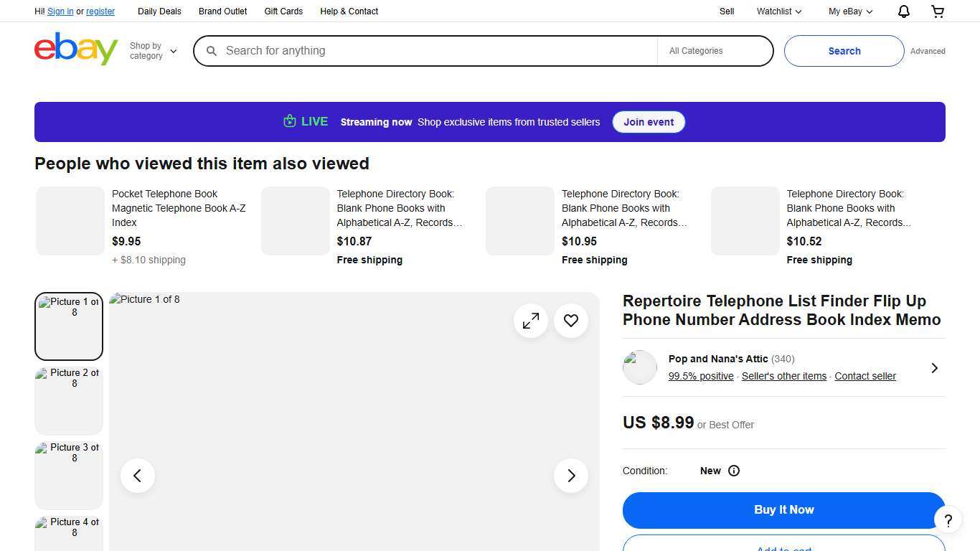Click the Buy It Now button

(783, 509)
